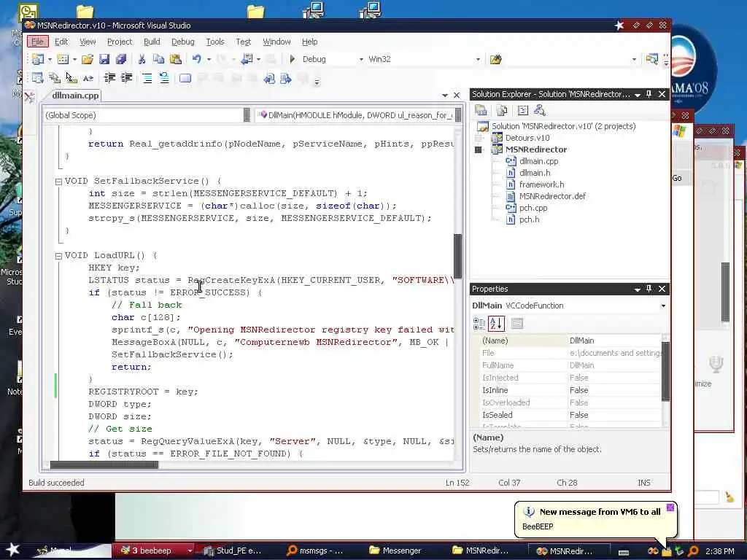Undo the last action in Visual Studio

(x=197, y=59)
